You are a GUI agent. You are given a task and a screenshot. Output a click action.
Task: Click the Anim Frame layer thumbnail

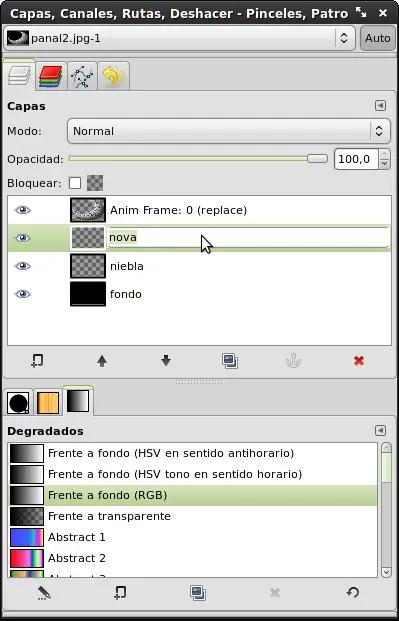pos(88,210)
